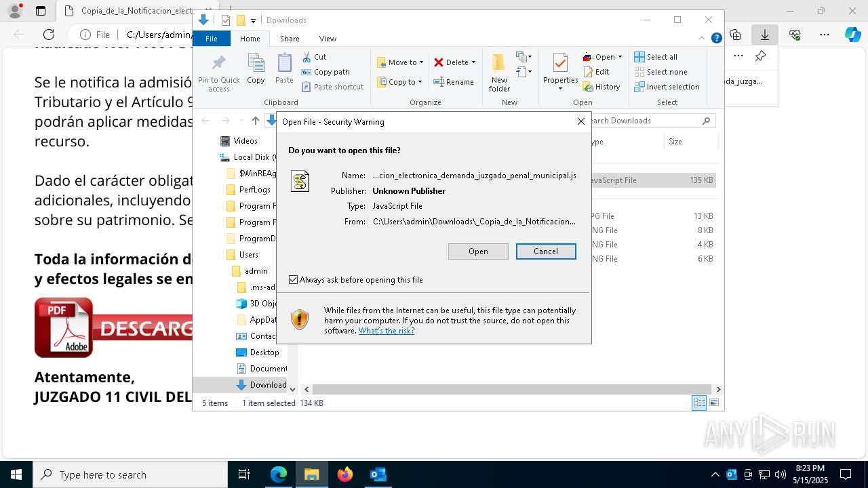Open Edge Copilot icon

point(852,35)
